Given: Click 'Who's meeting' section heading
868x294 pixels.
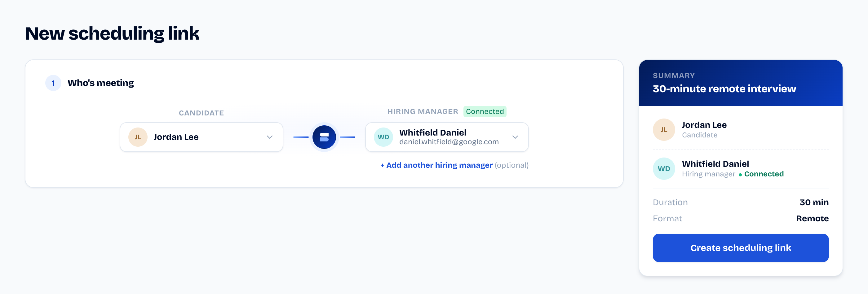Looking at the screenshot, I should pyautogui.click(x=101, y=83).
